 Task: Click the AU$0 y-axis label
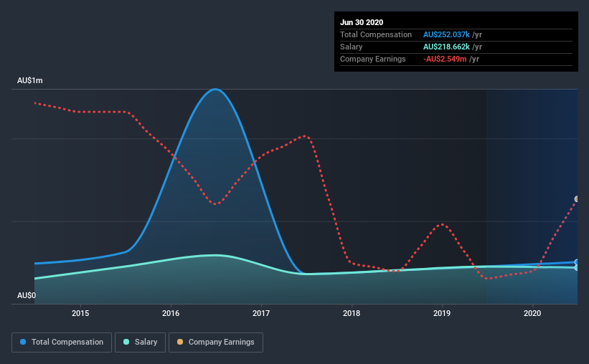(27, 296)
